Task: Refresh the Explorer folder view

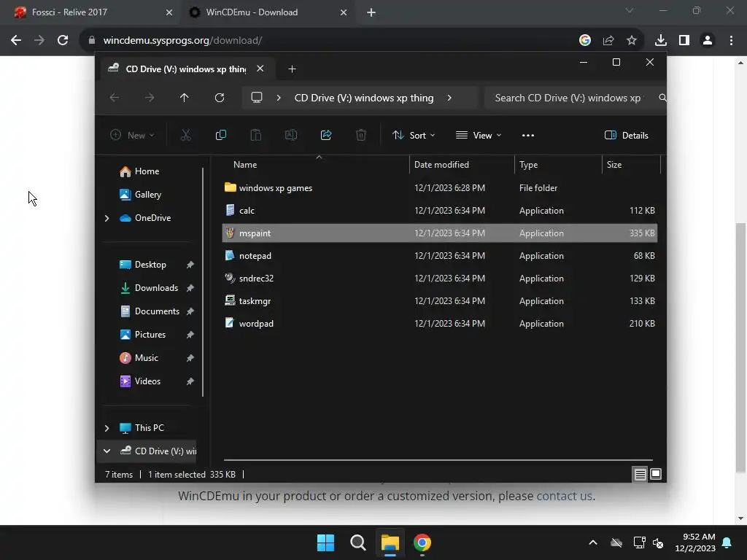Action: pos(220,98)
